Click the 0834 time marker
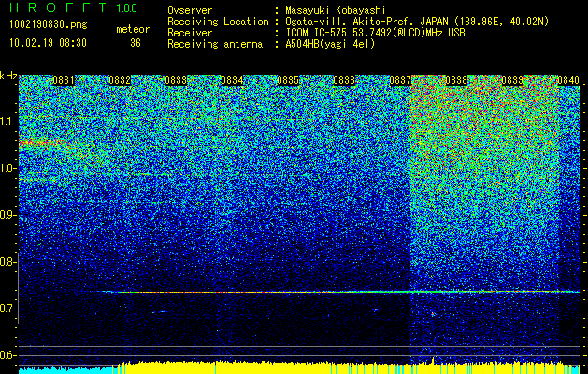 (232, 80)
